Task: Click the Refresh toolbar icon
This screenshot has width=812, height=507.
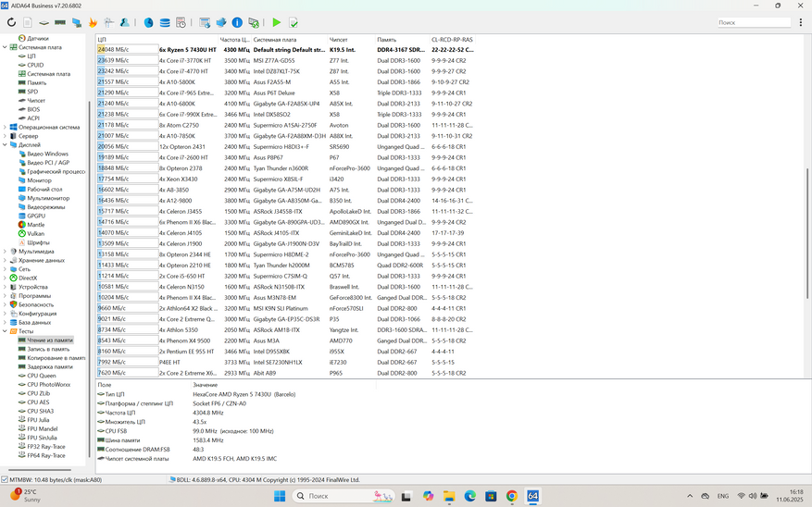Action: 11,22
